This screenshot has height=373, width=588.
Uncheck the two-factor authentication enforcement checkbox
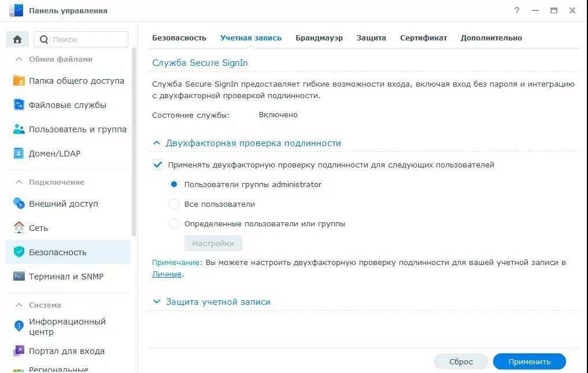pyautogui.click(x=157, y=165)
